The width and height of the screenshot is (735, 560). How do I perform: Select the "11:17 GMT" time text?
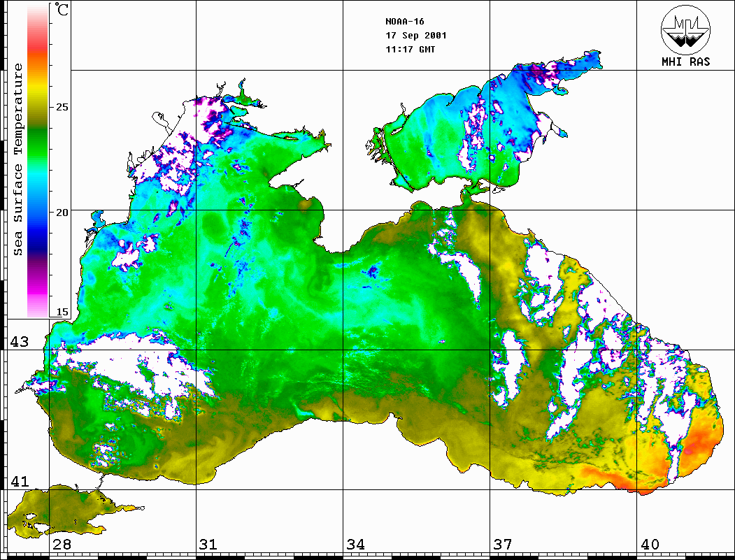[410, 49]
